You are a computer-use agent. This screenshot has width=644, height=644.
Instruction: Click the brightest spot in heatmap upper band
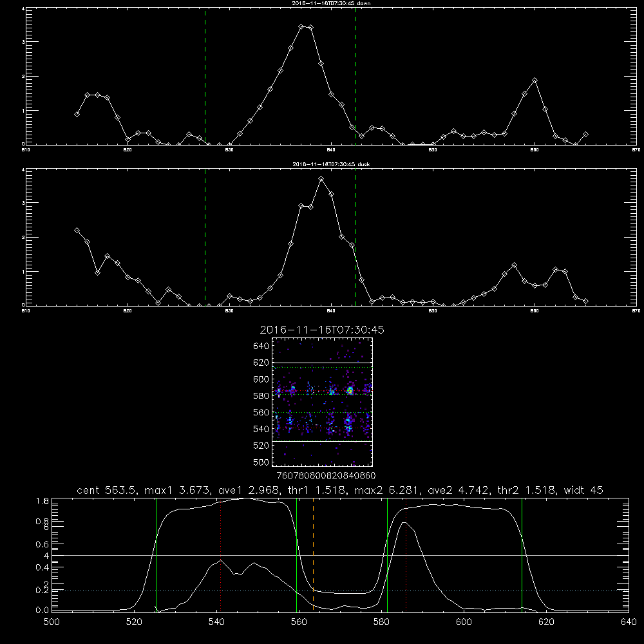[x=350, y=391]
